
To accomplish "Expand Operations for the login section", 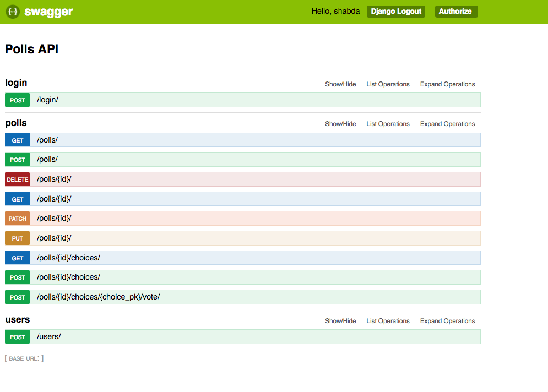I will click(x=447, y=84).
